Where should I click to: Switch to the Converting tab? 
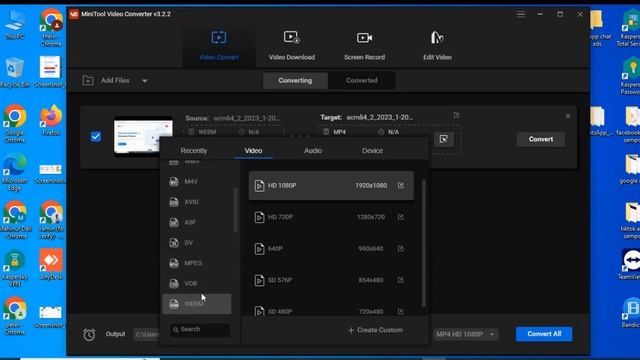[295, 80]
